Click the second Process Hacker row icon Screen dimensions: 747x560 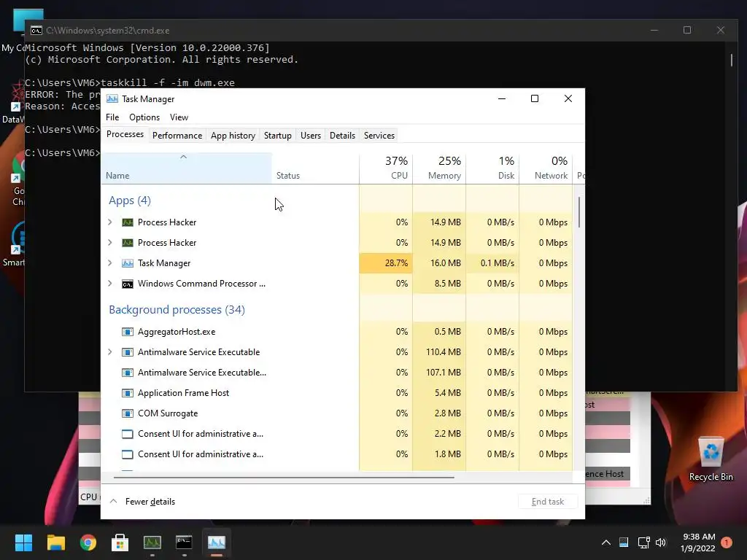pyautogui.click(x=127, y=243)
